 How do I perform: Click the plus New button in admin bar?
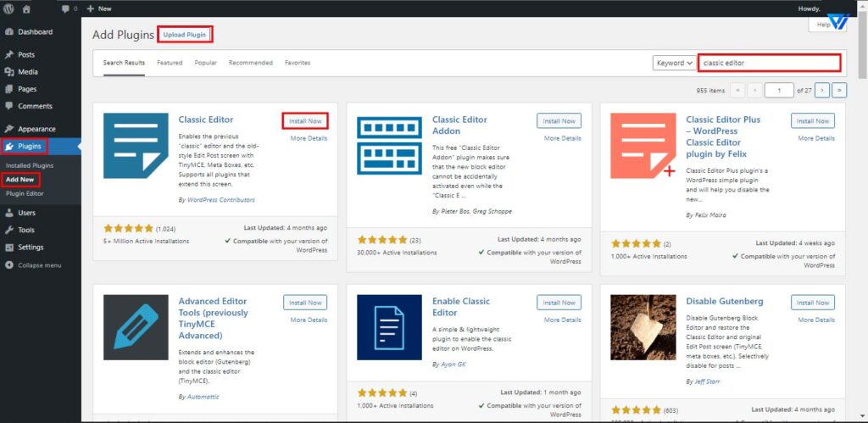pos(99,8)
